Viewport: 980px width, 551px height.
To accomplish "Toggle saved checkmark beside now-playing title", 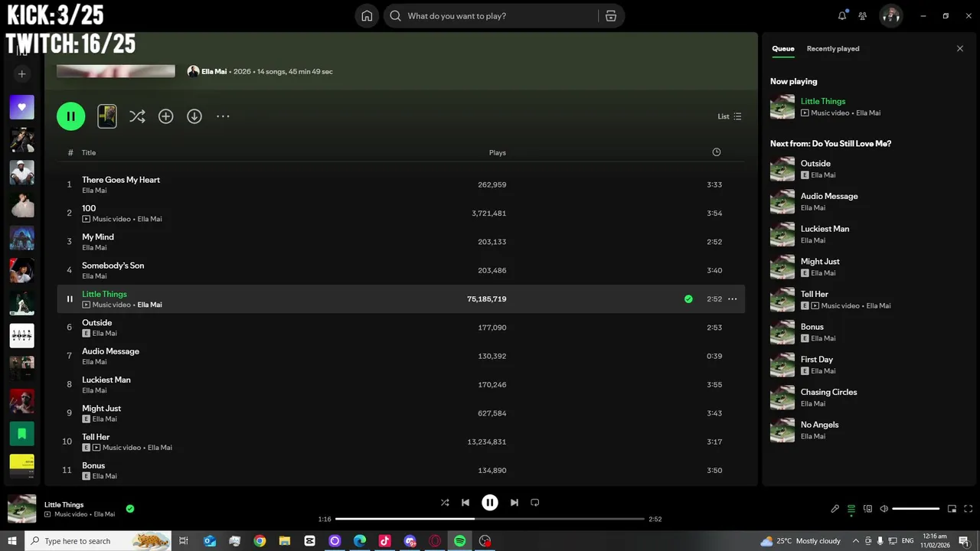I will [x=130, y=508].
